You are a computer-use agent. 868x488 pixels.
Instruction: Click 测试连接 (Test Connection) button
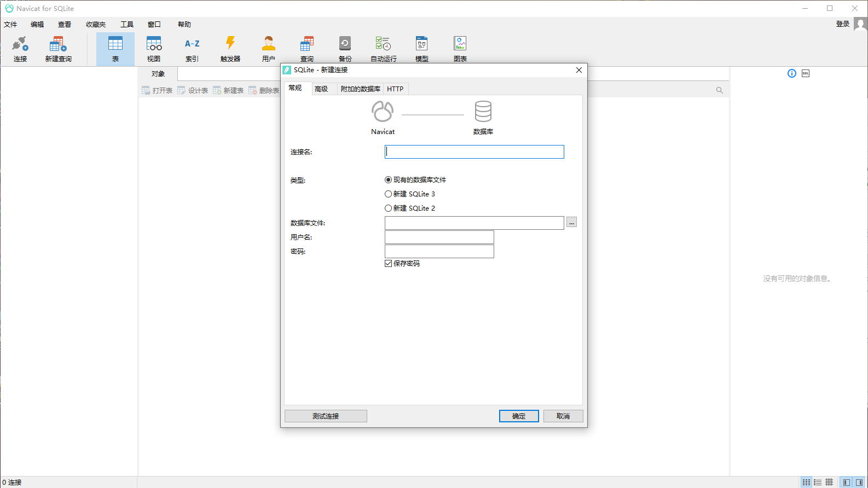pos(326,416)
